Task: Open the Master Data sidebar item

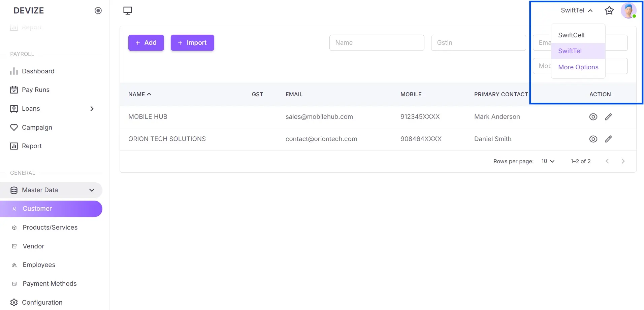Action: pyautogui.click(x=51, y=190)
